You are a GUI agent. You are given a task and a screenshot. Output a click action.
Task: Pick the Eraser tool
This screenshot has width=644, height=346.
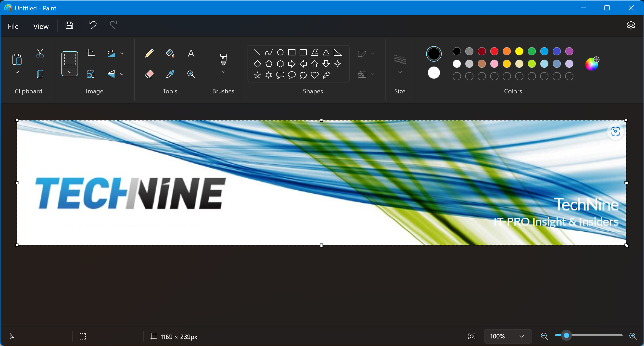149,74
